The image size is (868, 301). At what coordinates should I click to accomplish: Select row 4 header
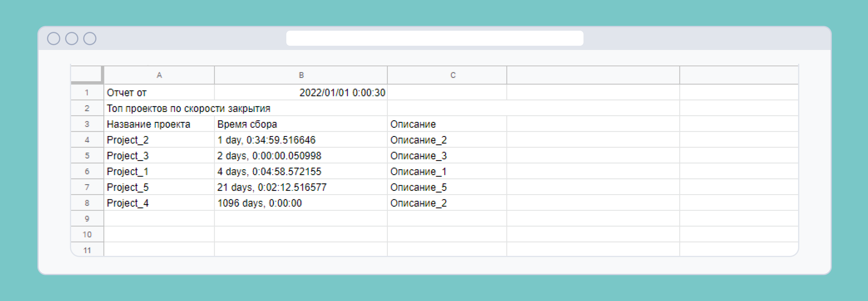tap(87, 140)
